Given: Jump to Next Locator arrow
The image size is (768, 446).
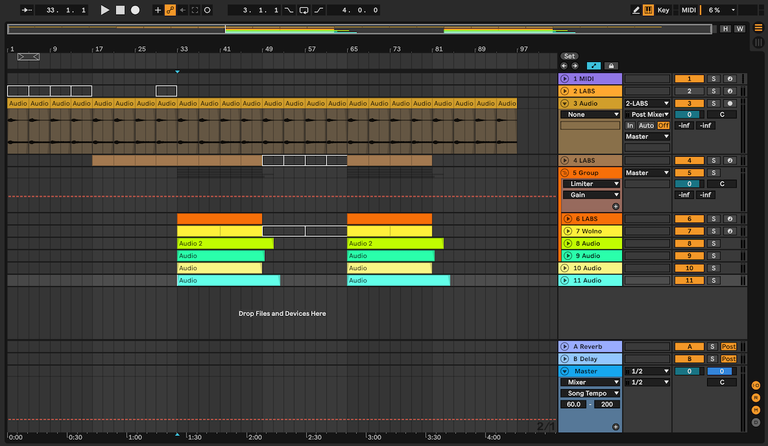Looking at the screenshot, I should coord(575,66).
